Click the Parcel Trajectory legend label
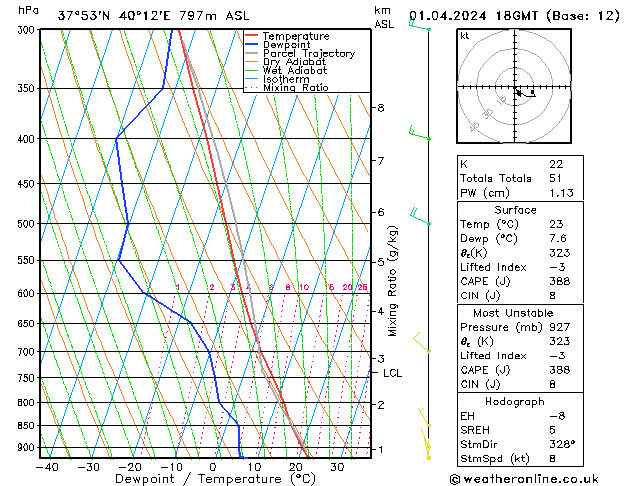The image size is (629, 486). point(309,53)
